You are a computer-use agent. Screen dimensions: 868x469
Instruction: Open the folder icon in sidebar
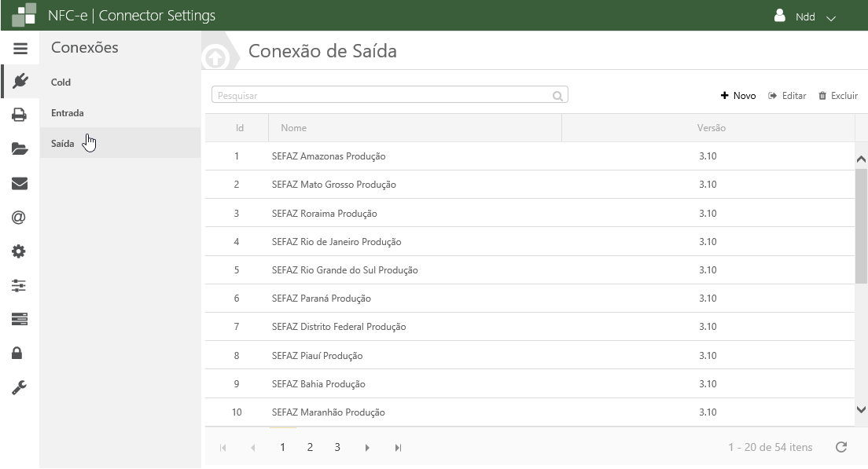[x=20, y=149]
